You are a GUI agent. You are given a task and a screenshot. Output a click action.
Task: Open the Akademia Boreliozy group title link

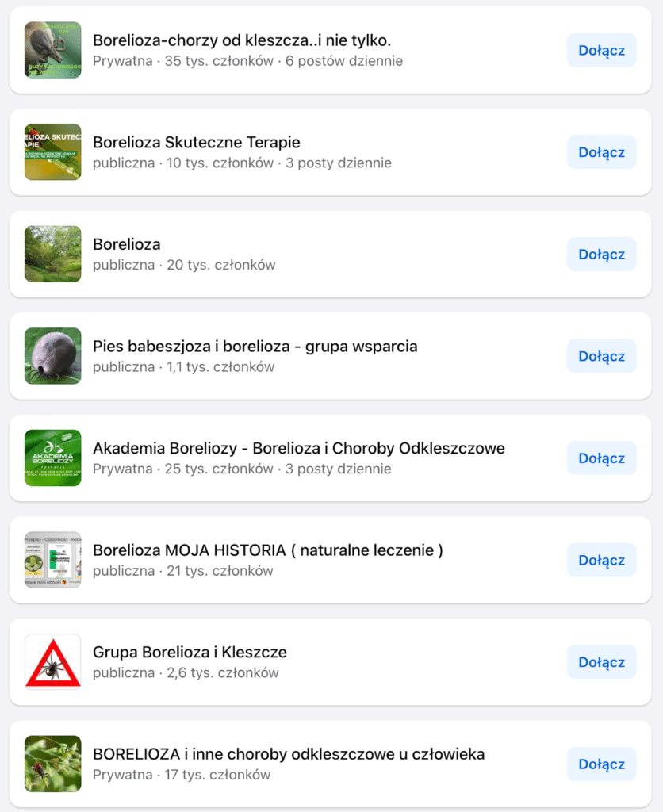[299, 449]
